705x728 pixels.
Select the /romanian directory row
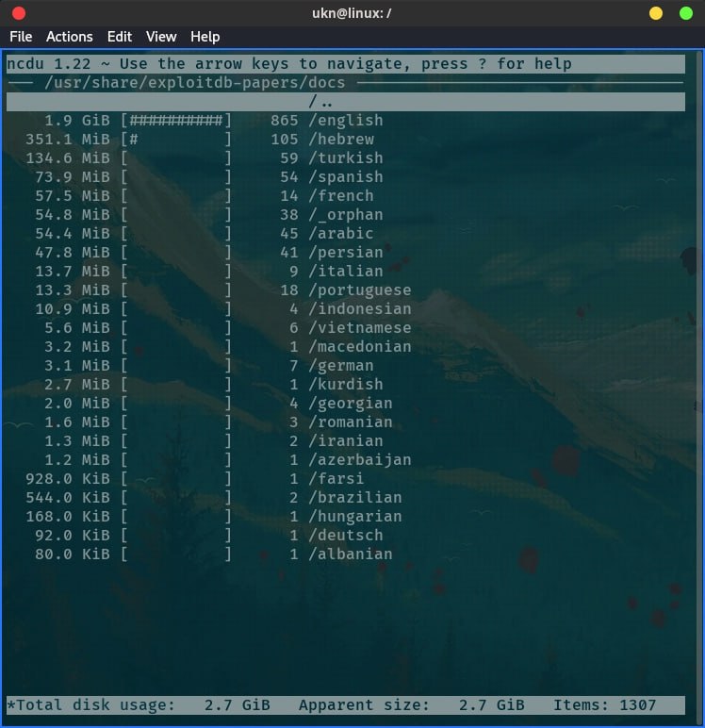345,422
